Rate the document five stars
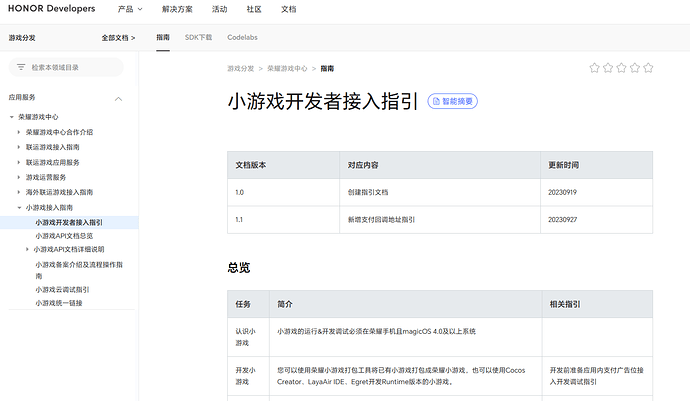 coord(648,68)
